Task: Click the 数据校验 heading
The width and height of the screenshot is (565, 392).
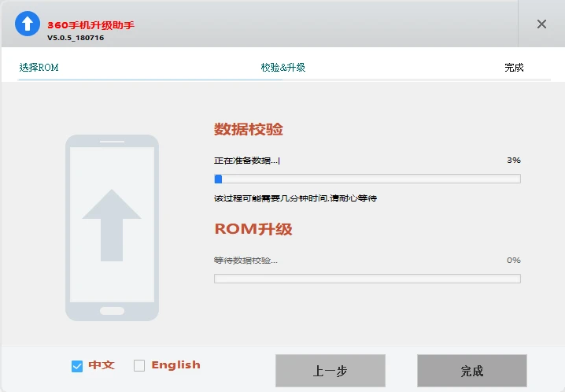Action: pyautogui.click(x=249, y=129)
